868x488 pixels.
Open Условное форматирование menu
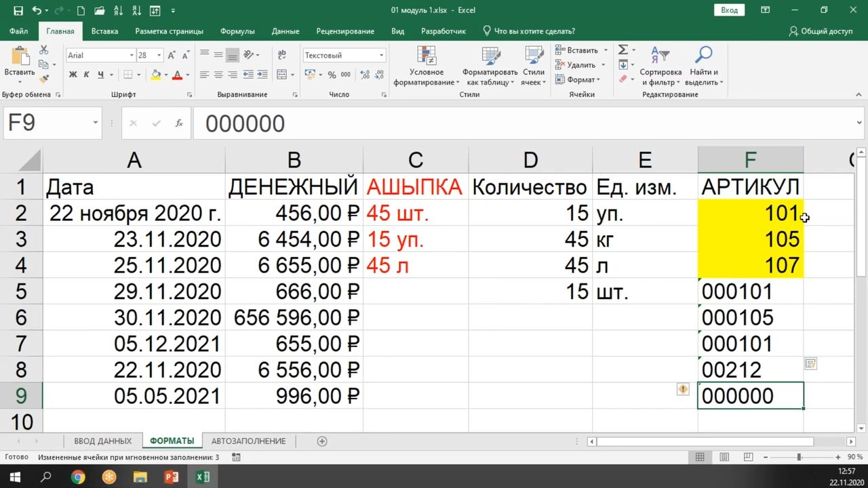(427, 66)
